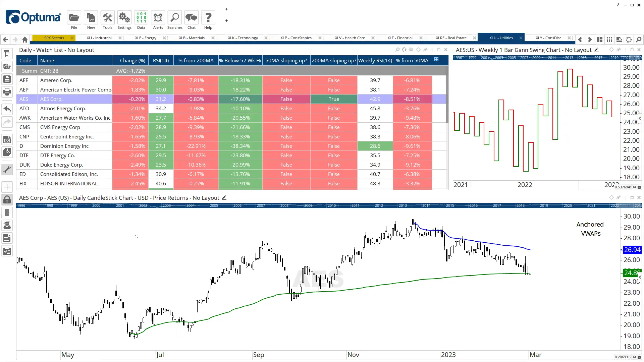Open the grid view icon in tab bar
644x362 pixels.
(x=609, y=40)
